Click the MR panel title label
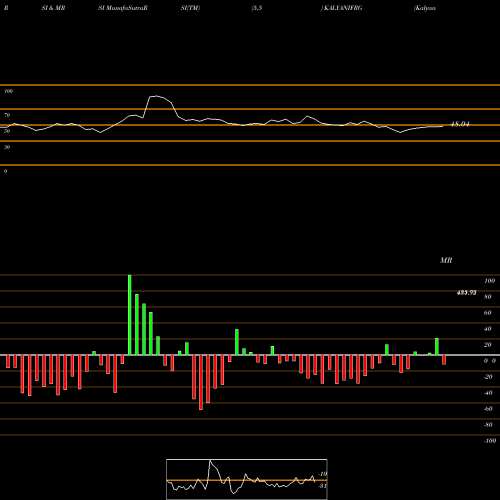The width and height of the screenshot is (500, 500). pos(446,260)
